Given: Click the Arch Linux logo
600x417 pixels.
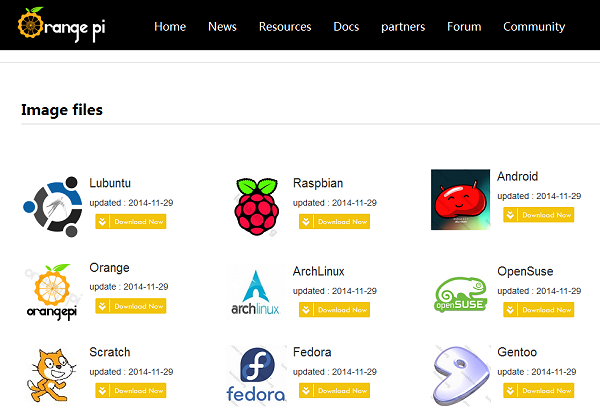Looking at the screenshot, I should pos(256,292).
